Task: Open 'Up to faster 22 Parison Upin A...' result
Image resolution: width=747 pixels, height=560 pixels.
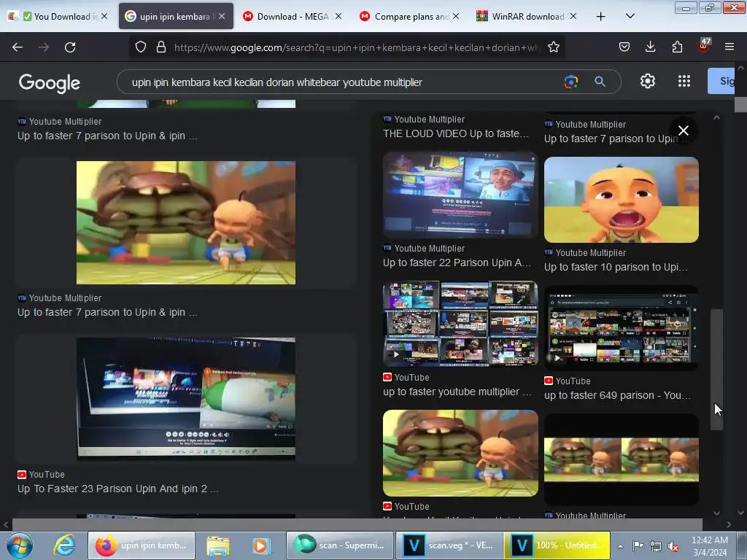Action: coord(457,262)
